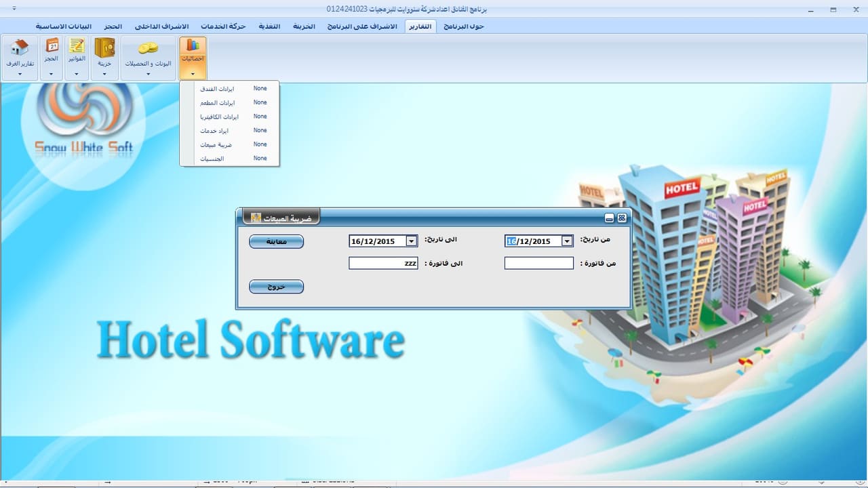Viewport: 868px width, 488px height.
Task: Choose ايراد خدمات from the menu
Action: [x=230, y=131]
